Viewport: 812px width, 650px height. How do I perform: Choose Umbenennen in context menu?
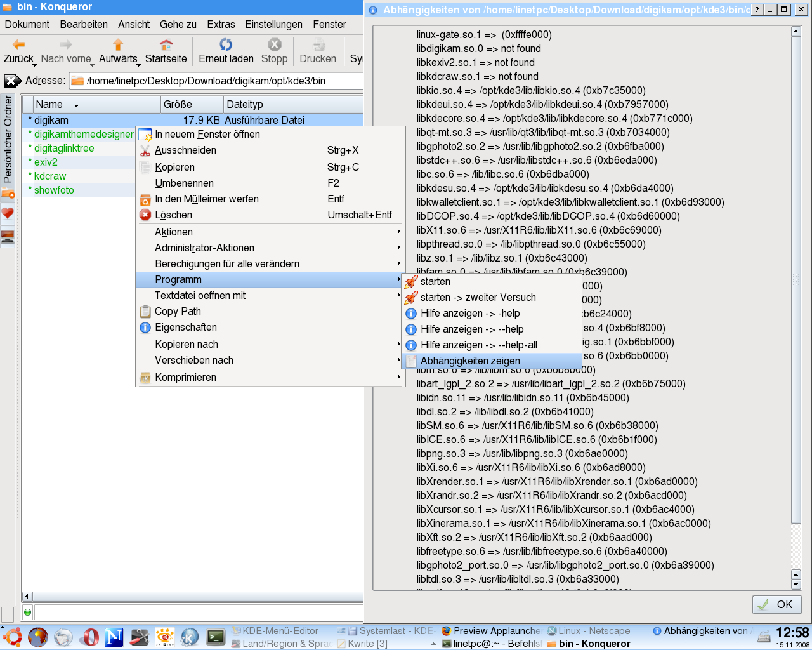point(271,183)
